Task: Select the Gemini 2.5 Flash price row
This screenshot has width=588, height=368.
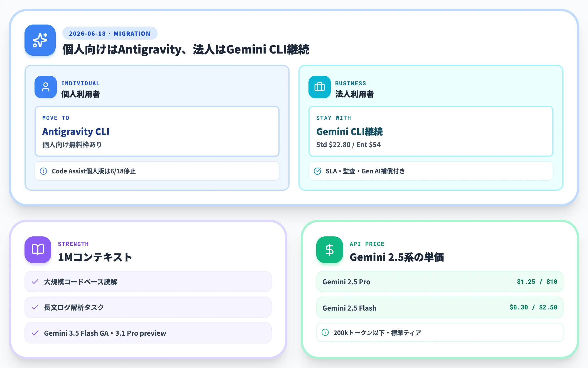Action: point(440,308)
